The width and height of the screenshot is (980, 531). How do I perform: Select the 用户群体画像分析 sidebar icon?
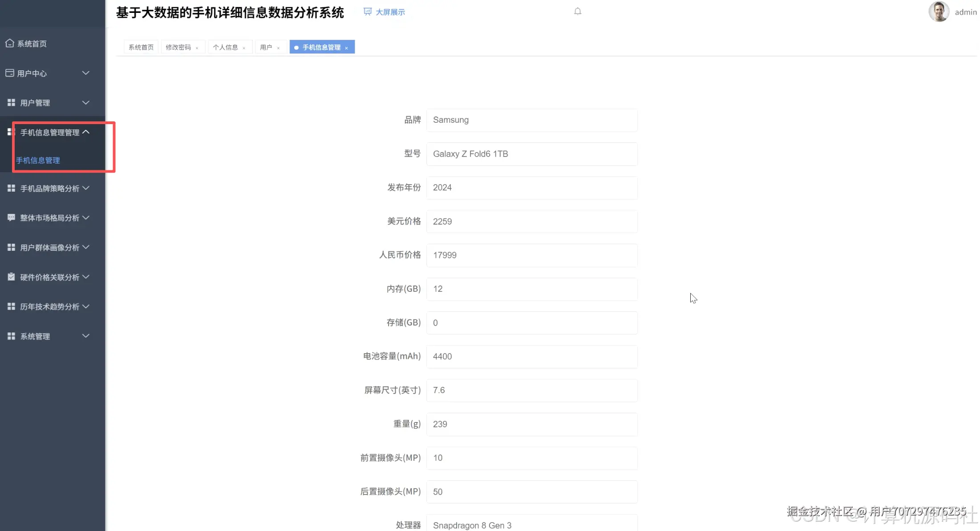coord(11,247)
